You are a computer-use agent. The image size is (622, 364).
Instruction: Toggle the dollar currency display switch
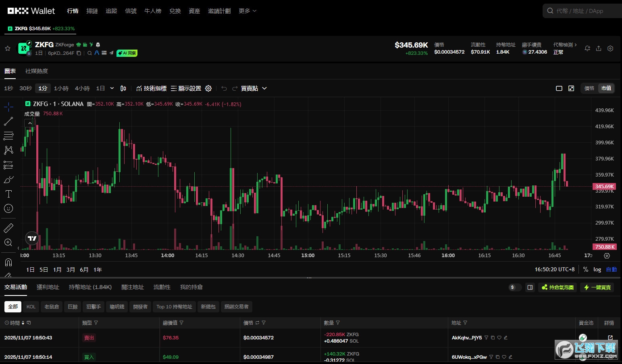tap(515, 287)
